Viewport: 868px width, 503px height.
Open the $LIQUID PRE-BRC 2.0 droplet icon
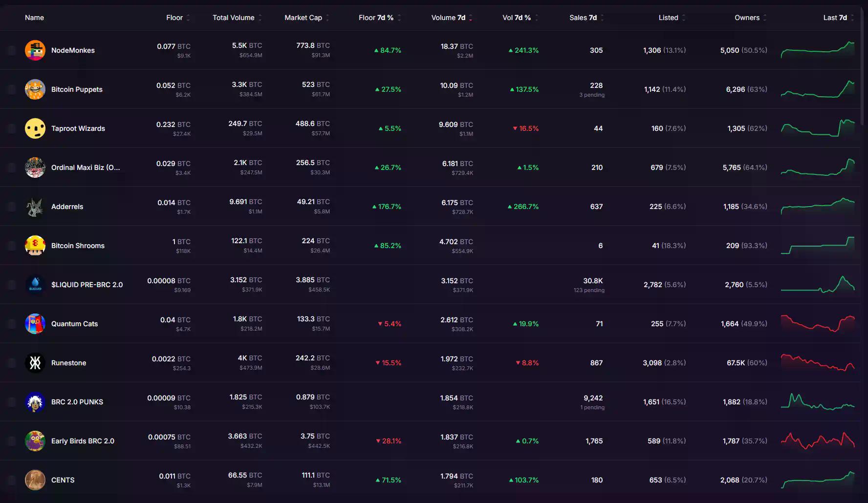tap(35, 285)
